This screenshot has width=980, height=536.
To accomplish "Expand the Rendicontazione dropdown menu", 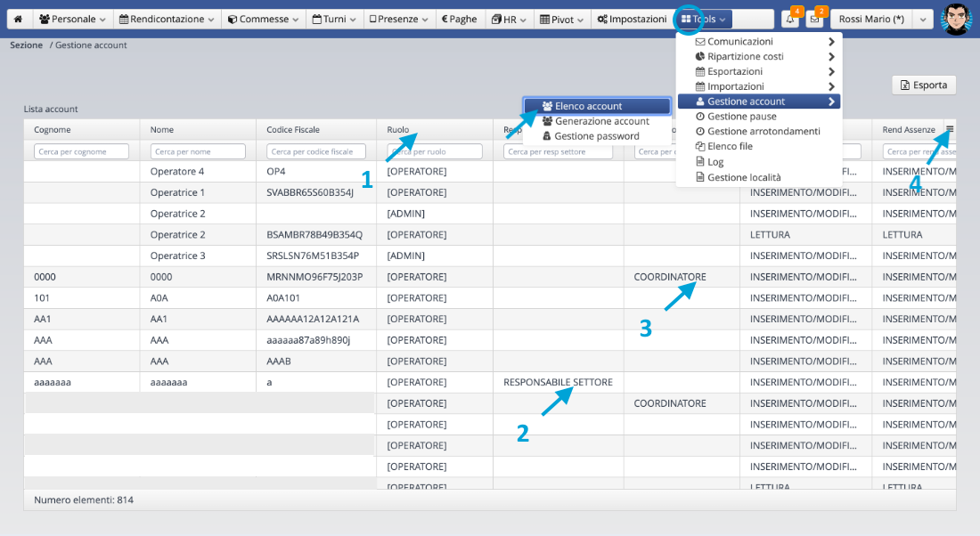I will [167, 19].
